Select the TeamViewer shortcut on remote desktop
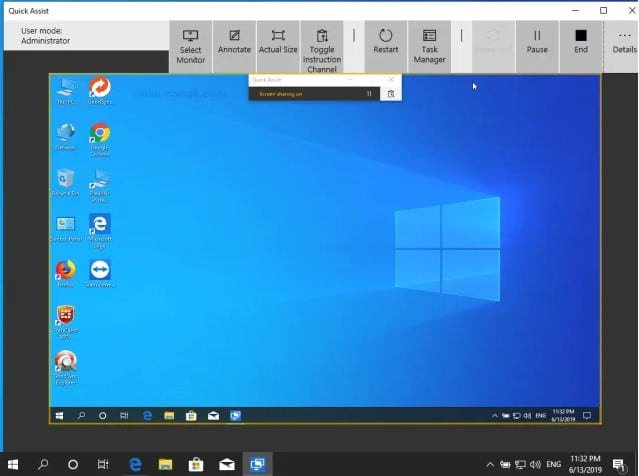Viewport: 639px width, 476px height. tap(99, 272)
